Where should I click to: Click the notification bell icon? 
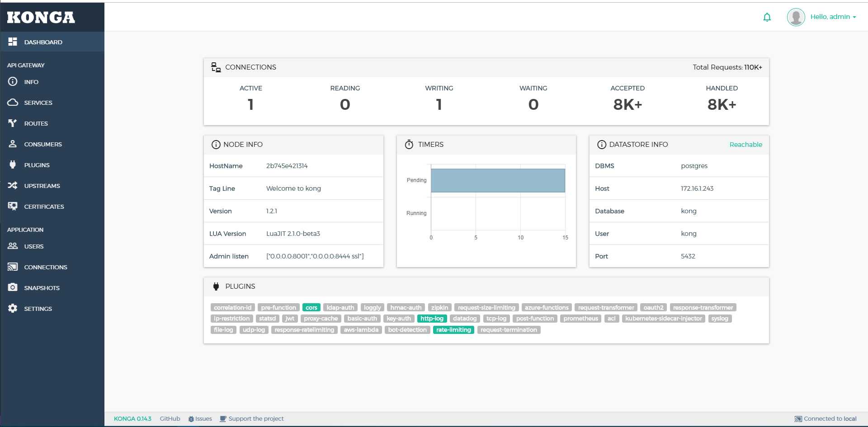pyautogui.click(x=767, y=17)
